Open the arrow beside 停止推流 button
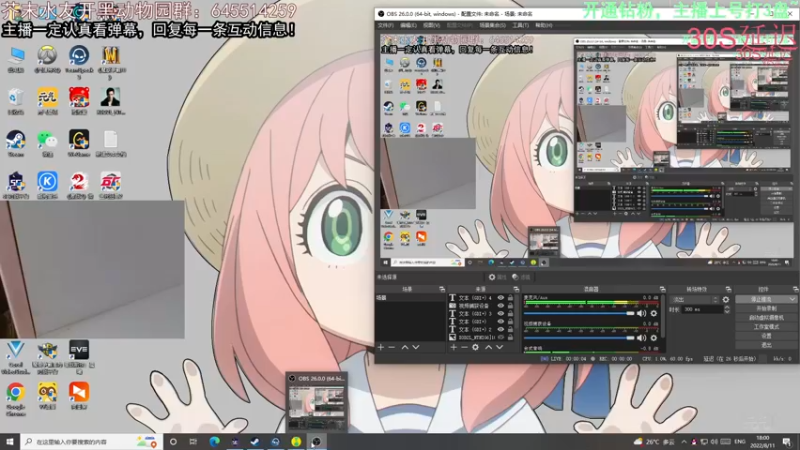Viewport: 800px width, 450px height. point(792,299)
